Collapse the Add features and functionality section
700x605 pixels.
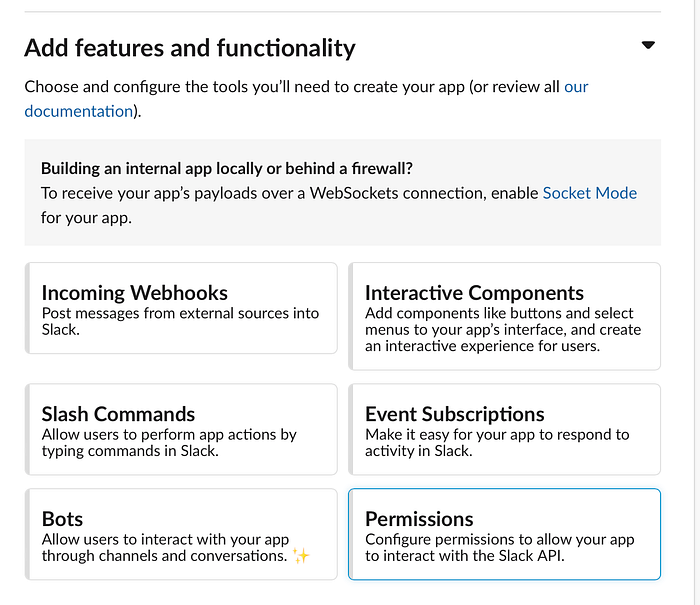pyautogui.click(x=648, y=45)
